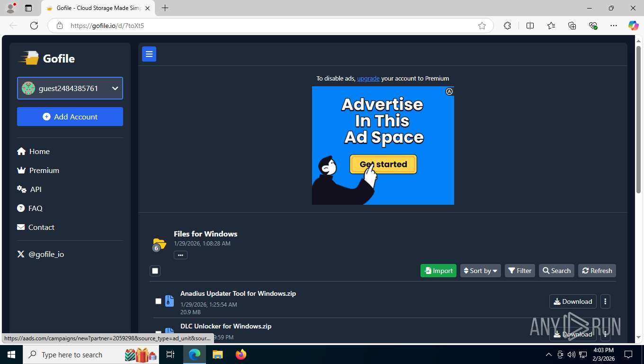
Task: Check the Anadius Updater Tool file checkbox
Action: pyautogui.click(x=158, y=301)
